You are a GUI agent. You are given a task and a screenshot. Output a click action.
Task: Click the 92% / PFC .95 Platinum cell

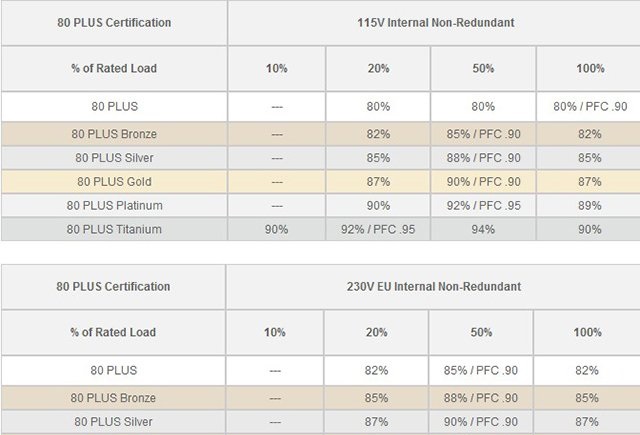coord(483,205)
